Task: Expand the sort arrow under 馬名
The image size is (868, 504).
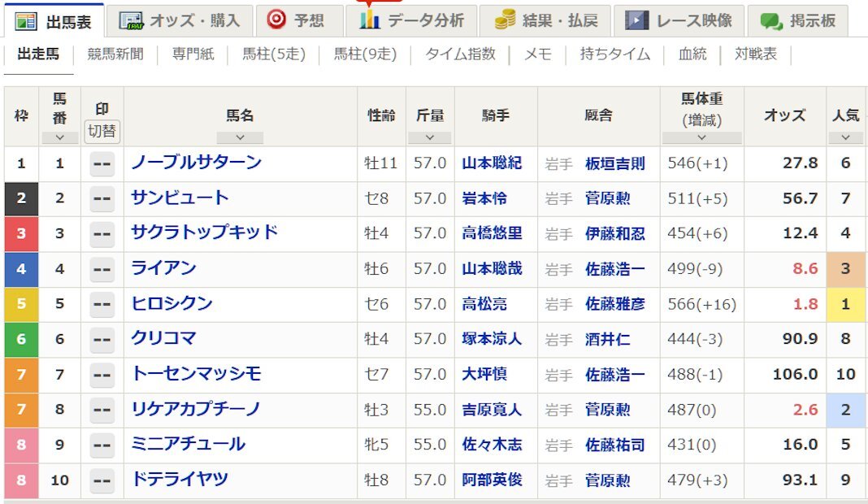Action: click(240, 137)
